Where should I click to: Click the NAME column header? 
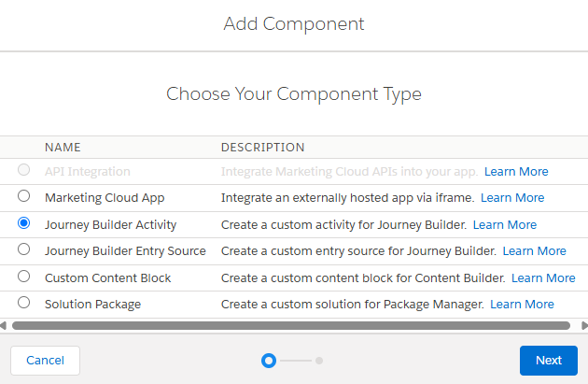click(63, 147)
